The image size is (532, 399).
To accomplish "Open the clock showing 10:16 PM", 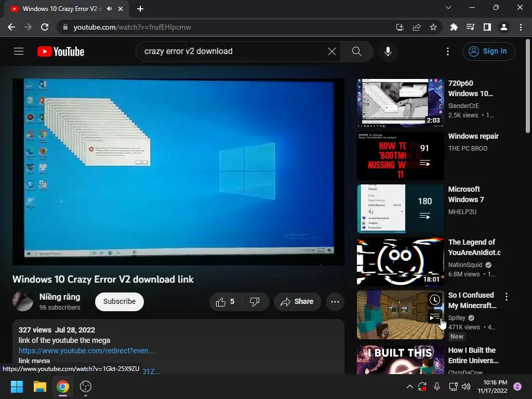I will point(493,387).
